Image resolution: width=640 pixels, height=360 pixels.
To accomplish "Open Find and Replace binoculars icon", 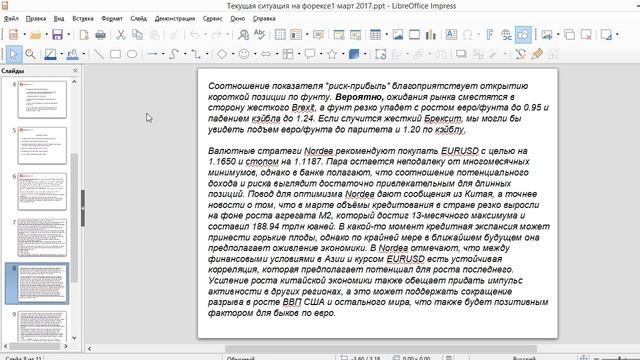I will (244, 35).
